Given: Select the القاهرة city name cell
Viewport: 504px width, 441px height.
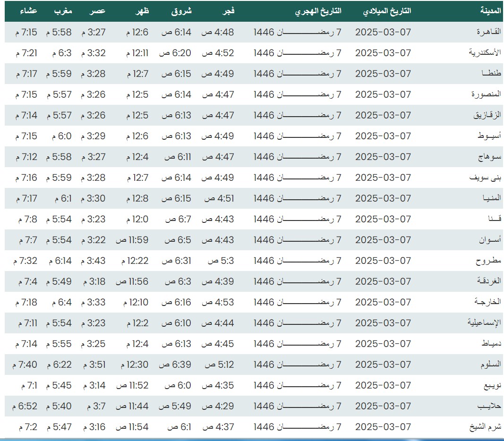Looking at the screenshot, I should (x=489, y=32).
